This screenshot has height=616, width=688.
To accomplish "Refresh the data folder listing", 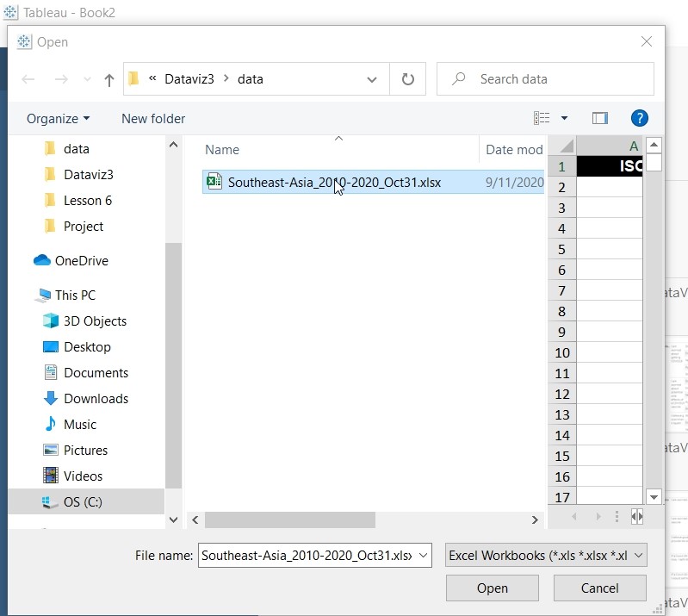I will pyautogui.click(x=407, y=79).
